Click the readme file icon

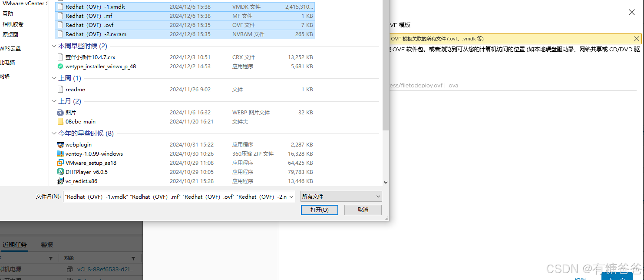[x=60, y=90]
